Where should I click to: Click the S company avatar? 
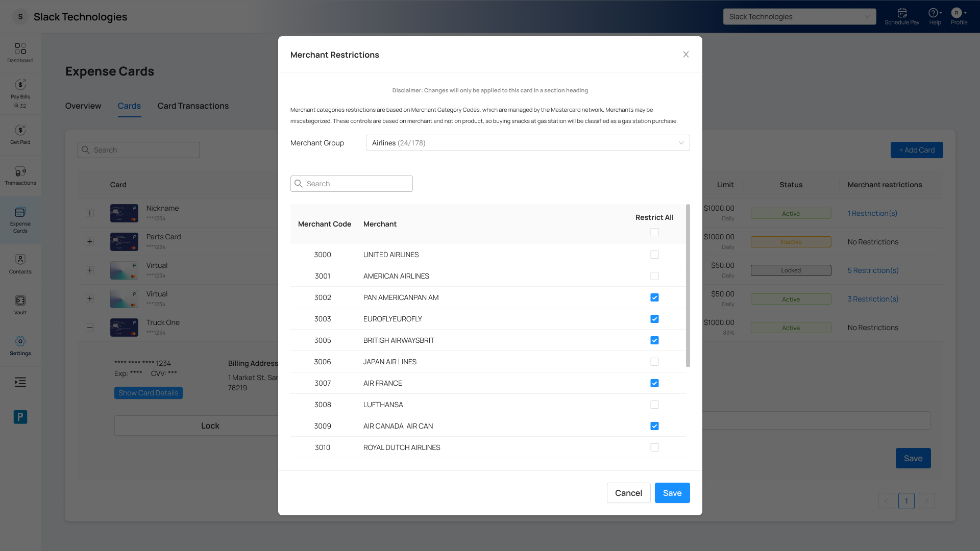20,17
